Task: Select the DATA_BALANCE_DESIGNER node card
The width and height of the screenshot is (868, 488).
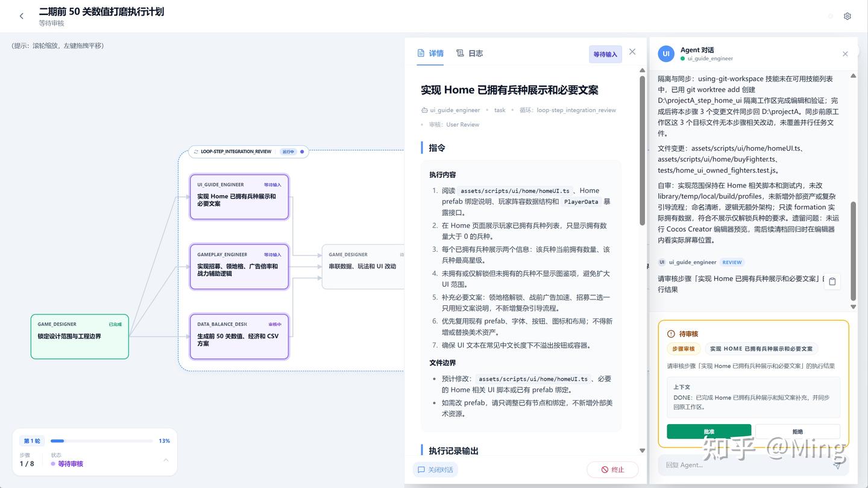Action: pos(239,336)
